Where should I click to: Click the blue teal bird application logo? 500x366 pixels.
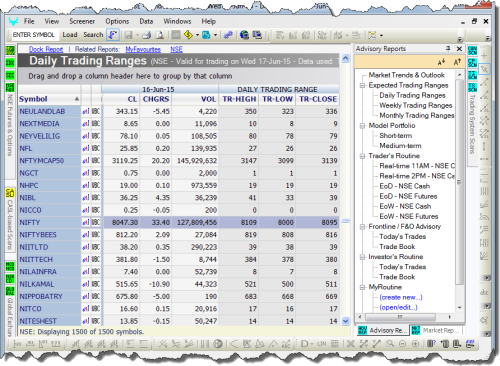pyautogui.click(x=13, y=22)
